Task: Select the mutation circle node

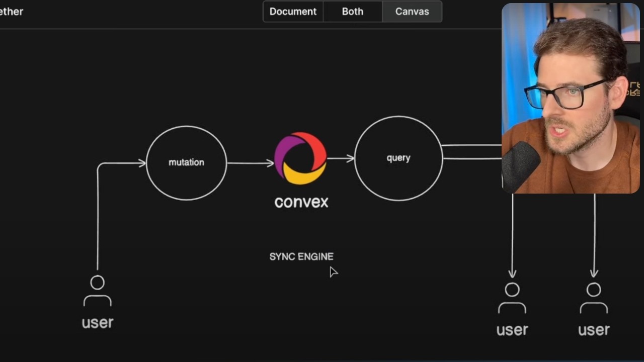Action: tap(186, 162)
